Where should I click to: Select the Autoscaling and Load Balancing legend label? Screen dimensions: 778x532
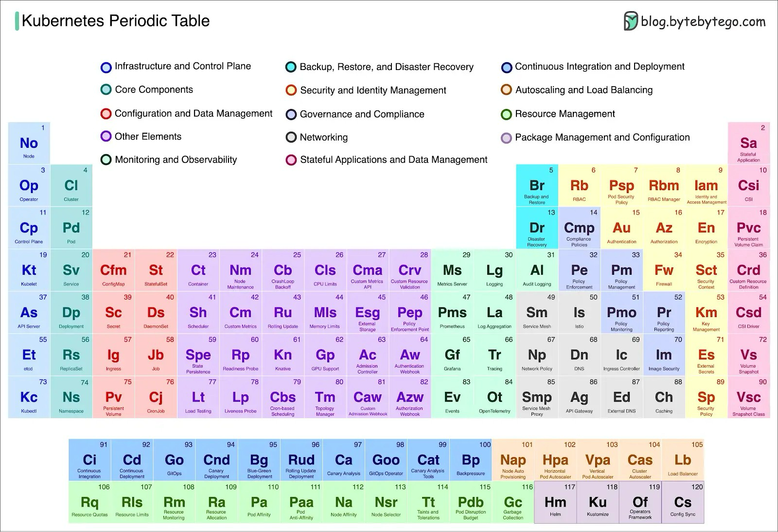pos(584,90)
